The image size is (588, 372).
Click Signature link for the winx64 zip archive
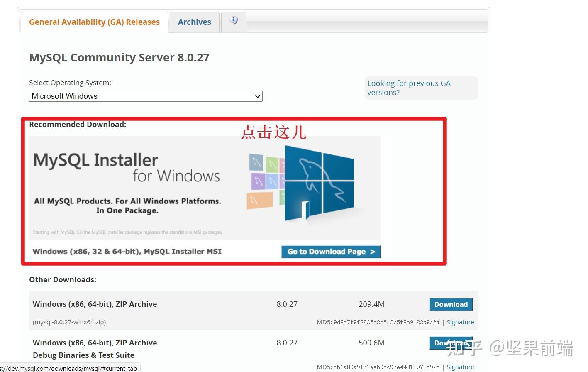(460, 322)
